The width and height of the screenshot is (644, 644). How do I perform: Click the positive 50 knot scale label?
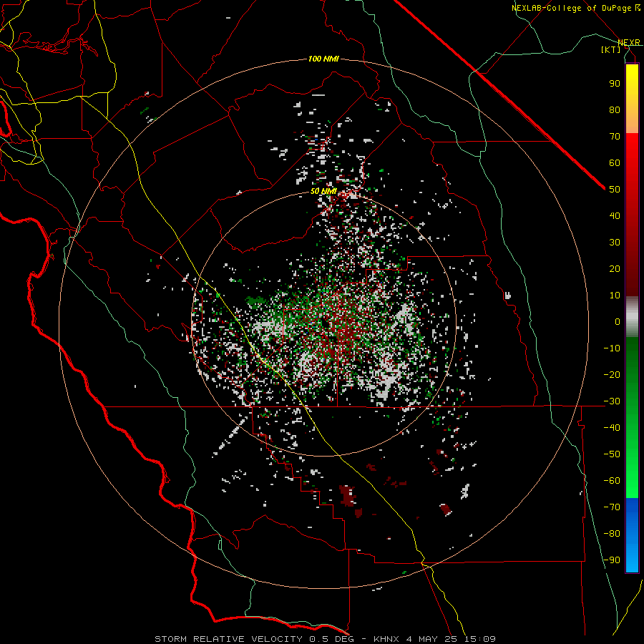615,190
